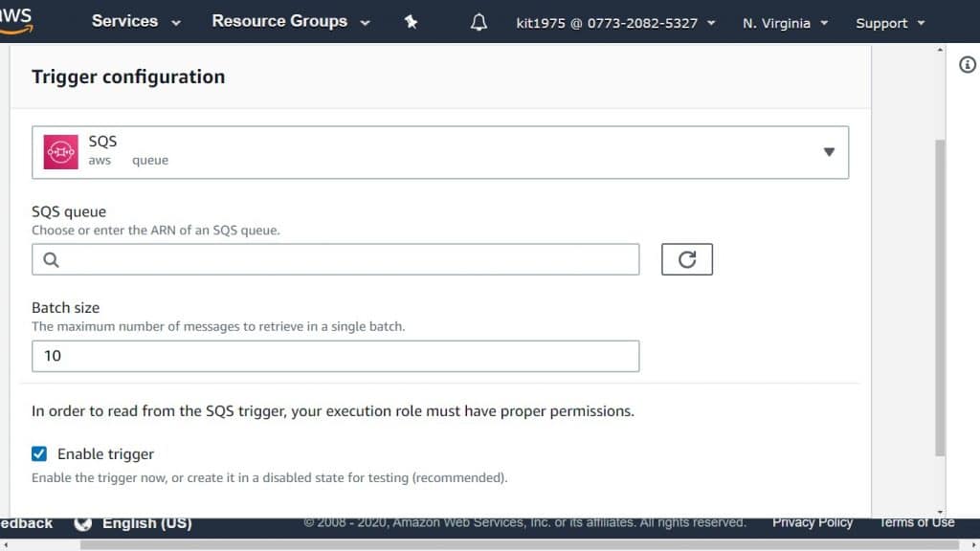Open the pinned services star icon
The width and height of the screenshot is (980, 551).
412,20
